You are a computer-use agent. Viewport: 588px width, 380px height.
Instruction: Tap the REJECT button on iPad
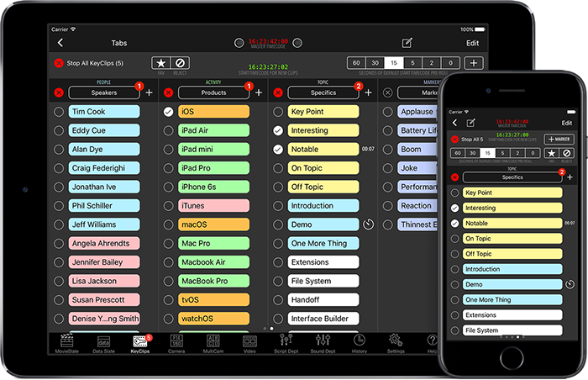click(x=180, y=63)
